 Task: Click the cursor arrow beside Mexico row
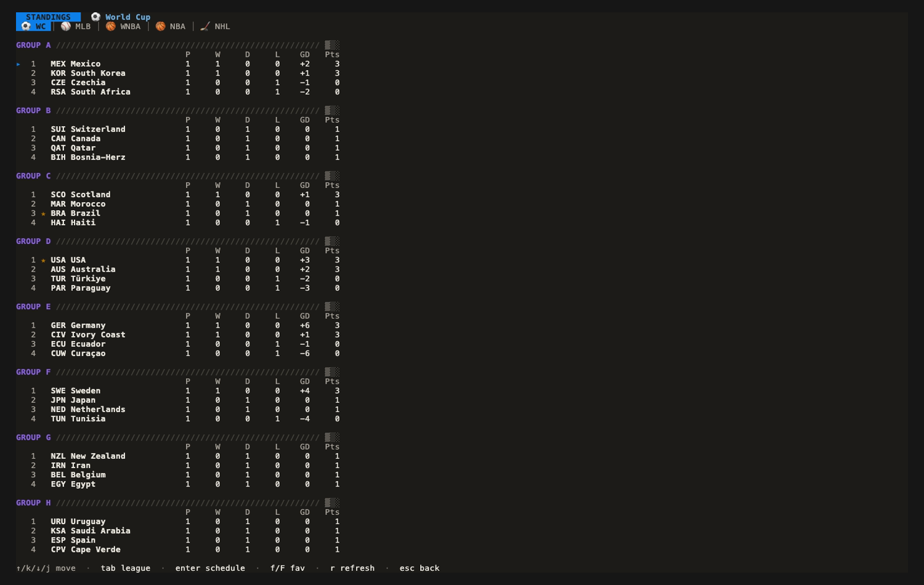(x=18, y=64)
